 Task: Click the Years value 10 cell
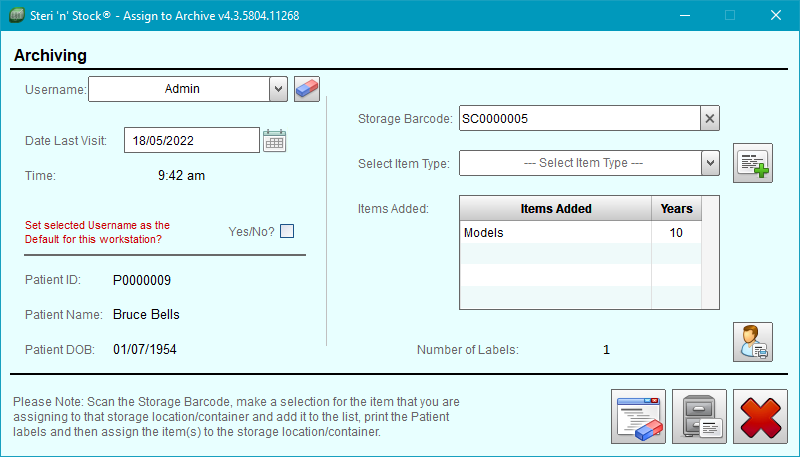tap(676, 233)
